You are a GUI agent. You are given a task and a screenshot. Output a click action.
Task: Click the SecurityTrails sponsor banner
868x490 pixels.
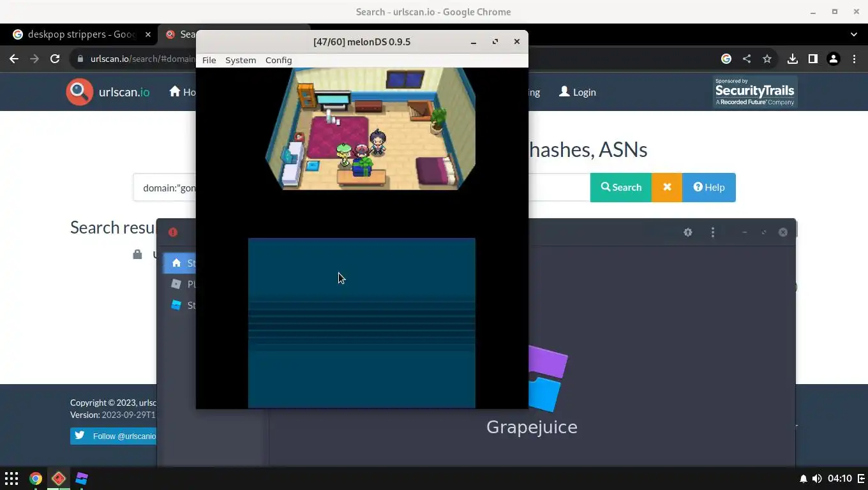[755, 92]
